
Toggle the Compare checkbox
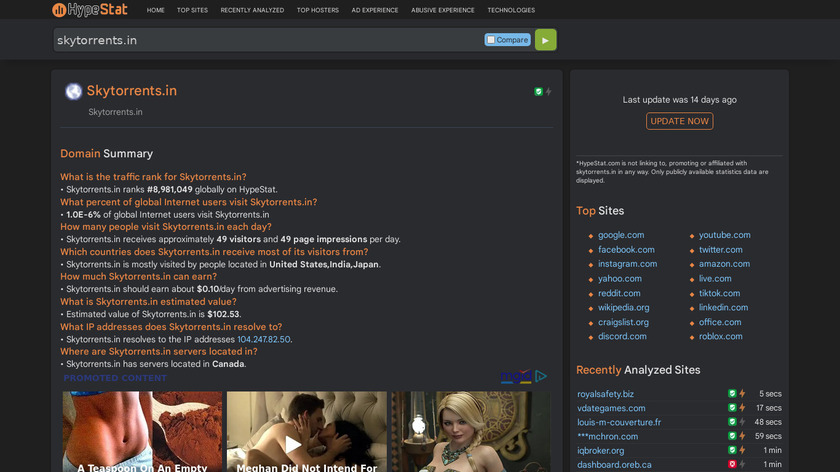coord(491,40)
